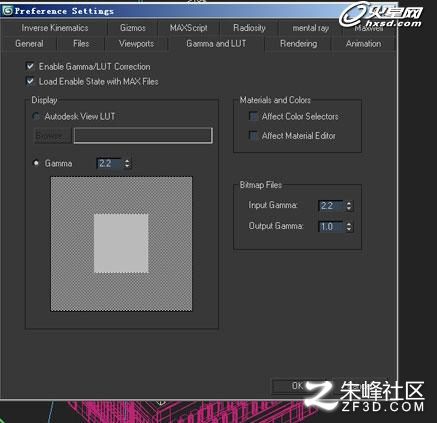Enable Affect Material Editor checkbox

click(x=253, y=136)
